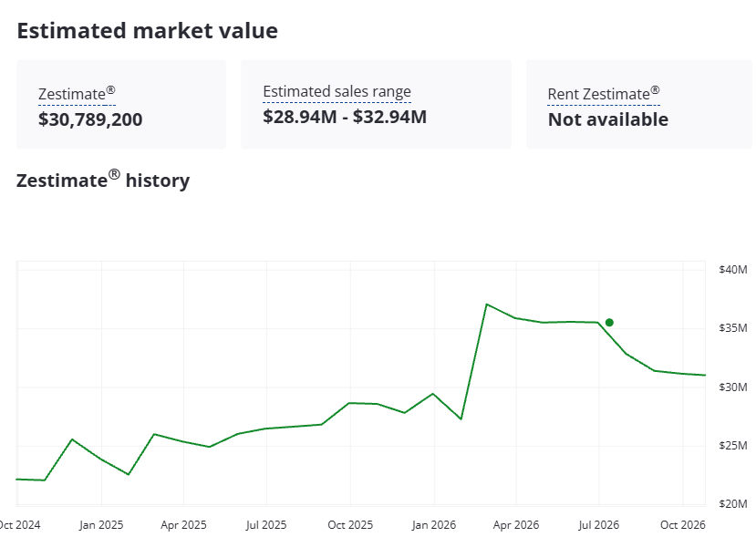The height and width of the screenshot is (537, 756).
Task: Click the green data point marker on chart
Action: [x=609, y=323]
